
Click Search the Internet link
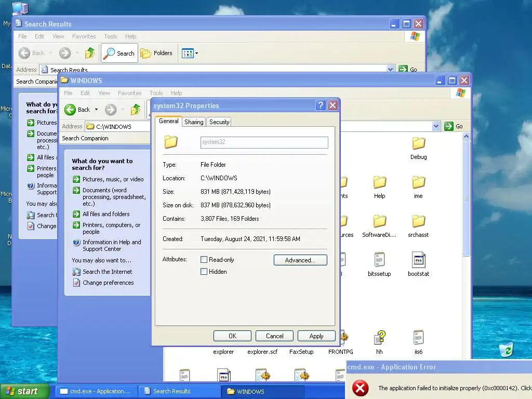click(x=107, y=272)
